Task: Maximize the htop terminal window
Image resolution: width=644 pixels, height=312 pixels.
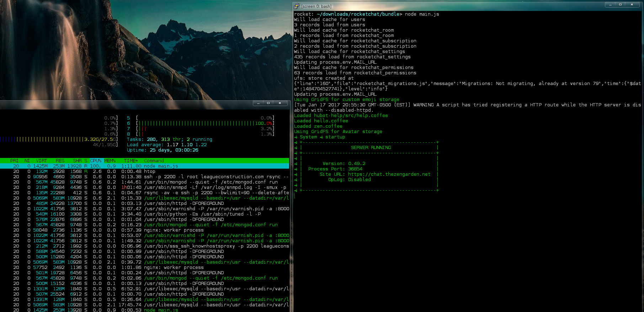Action: pos(268,103)
